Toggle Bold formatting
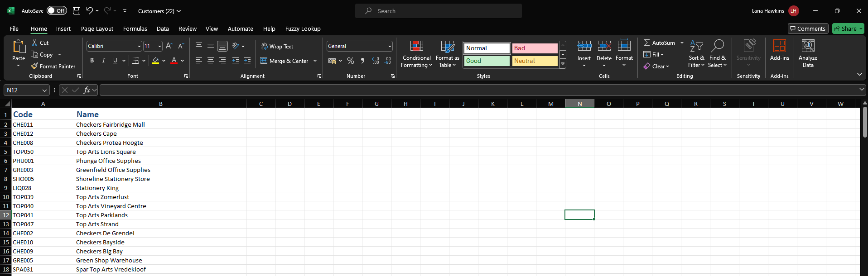The image size is (868, 276). point(92,61)
